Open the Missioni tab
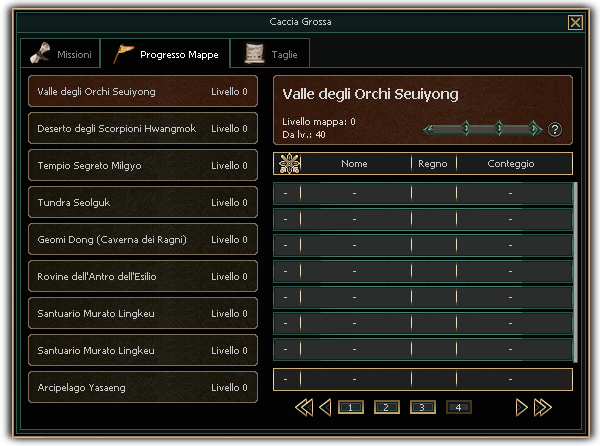Image resolution: width=600 pixels, height=446 pixels. coord(62,54)
